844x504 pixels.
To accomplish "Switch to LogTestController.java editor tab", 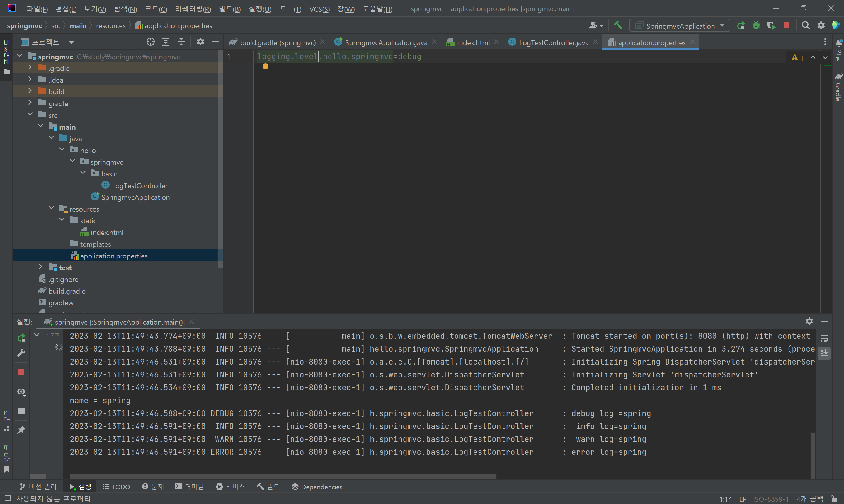I will 553,42.
